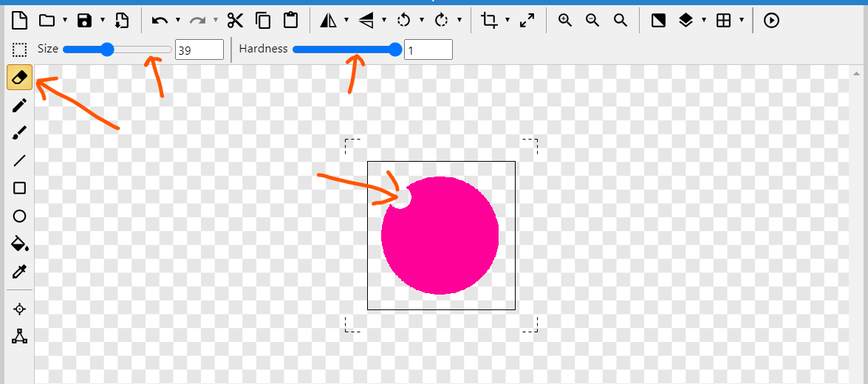Open the layers stack icon

click(x=686, y=21)
